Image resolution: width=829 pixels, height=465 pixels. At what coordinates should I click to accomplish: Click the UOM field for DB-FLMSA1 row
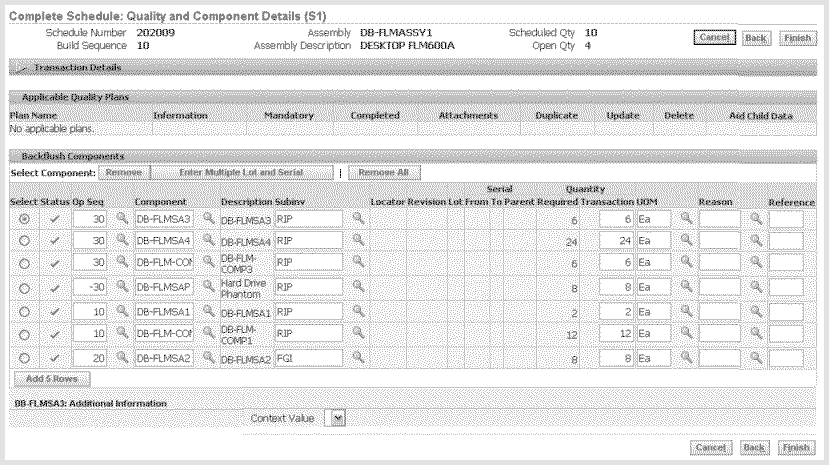pyautogui.click(x=653, y=312)
